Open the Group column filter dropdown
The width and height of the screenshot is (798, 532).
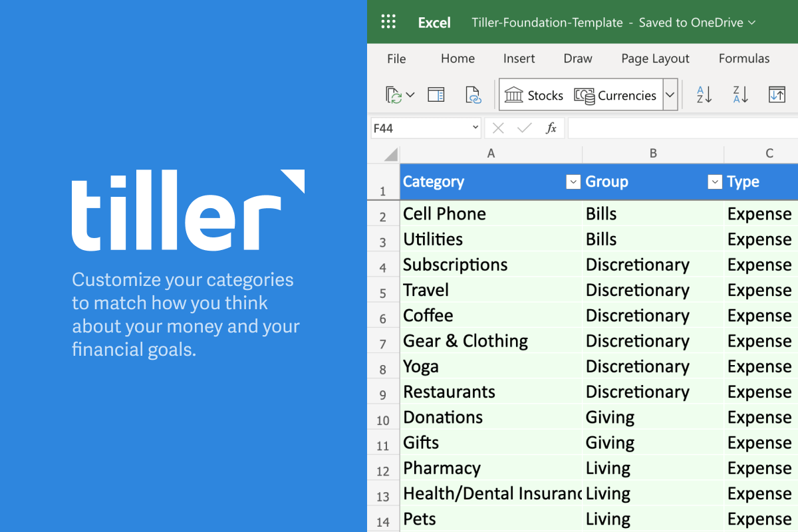pos(715,182)
